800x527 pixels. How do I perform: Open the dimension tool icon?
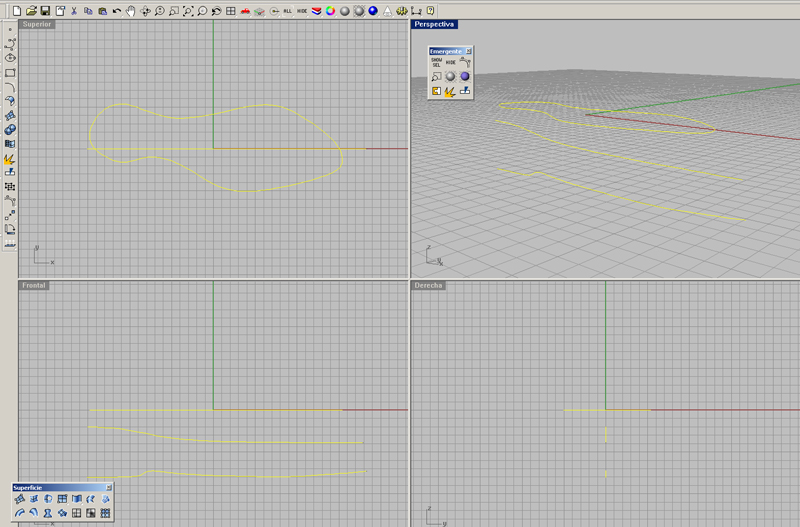[x=416, y=11]
